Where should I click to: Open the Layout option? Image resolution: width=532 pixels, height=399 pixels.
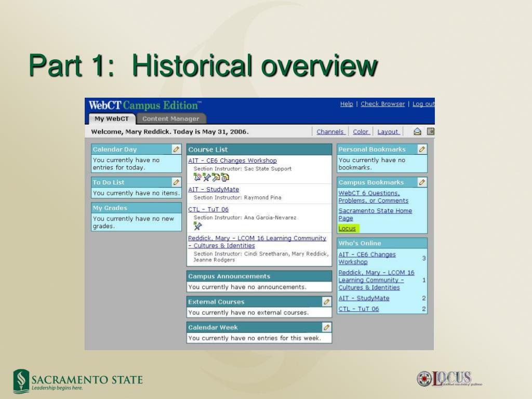(x=388, y=131)
